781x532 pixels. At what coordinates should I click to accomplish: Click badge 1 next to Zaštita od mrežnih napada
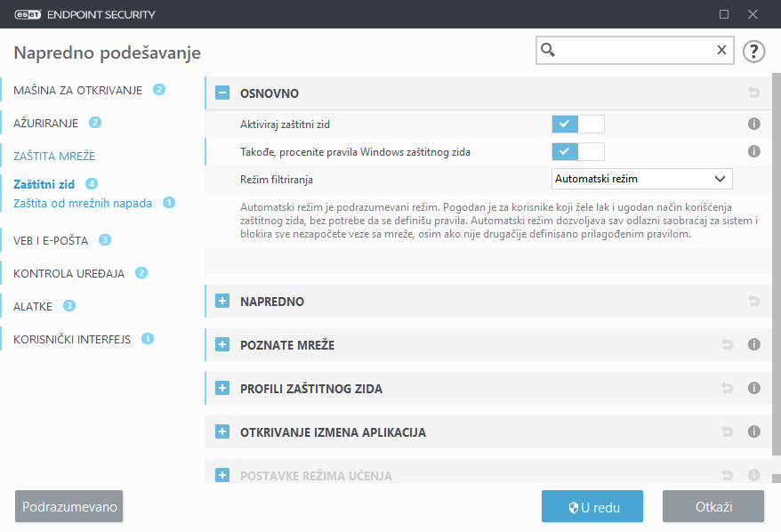169,203
